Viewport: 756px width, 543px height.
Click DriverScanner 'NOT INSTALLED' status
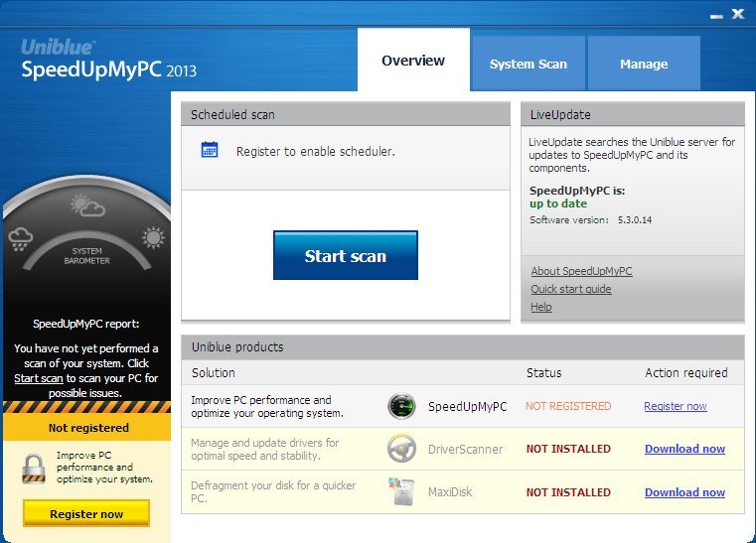tap(568, 449)
